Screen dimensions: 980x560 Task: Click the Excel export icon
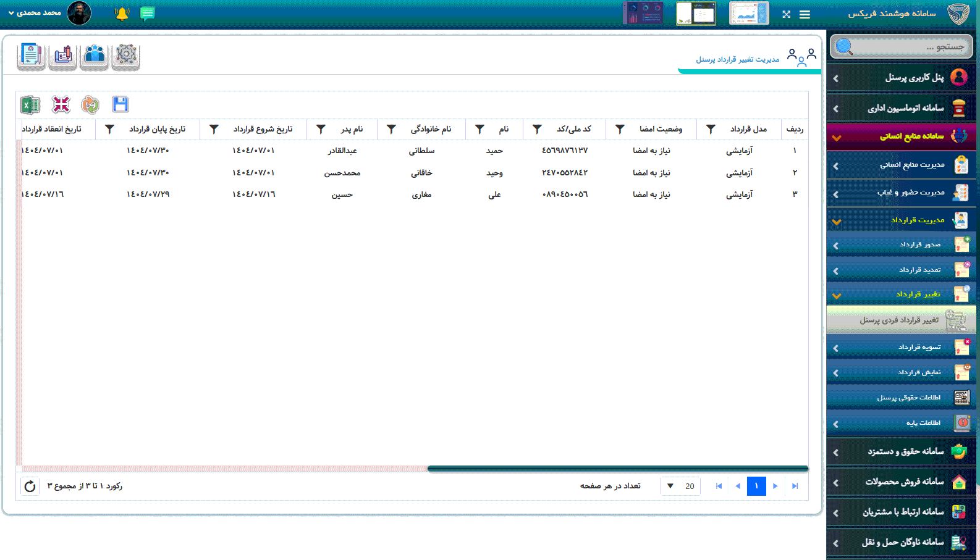point(30,105)
